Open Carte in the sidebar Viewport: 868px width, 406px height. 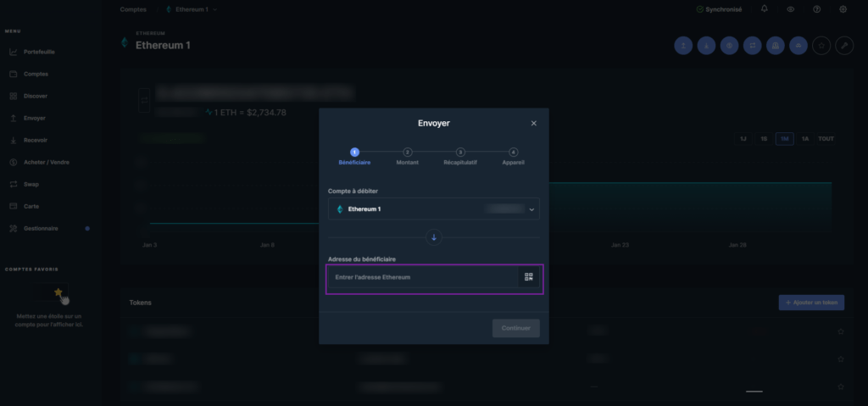[x=31, y=207]
